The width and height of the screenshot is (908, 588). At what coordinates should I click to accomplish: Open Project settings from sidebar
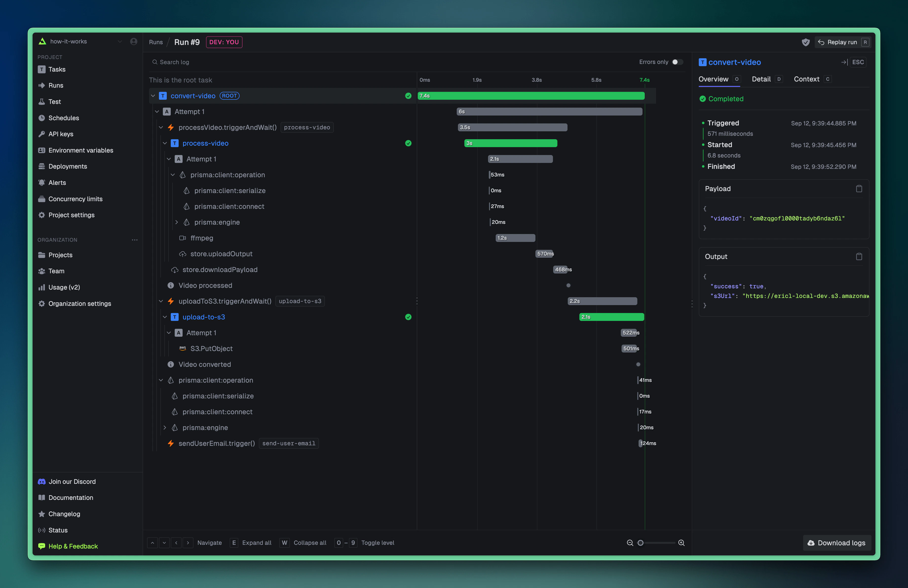click(x=71, y=215)
